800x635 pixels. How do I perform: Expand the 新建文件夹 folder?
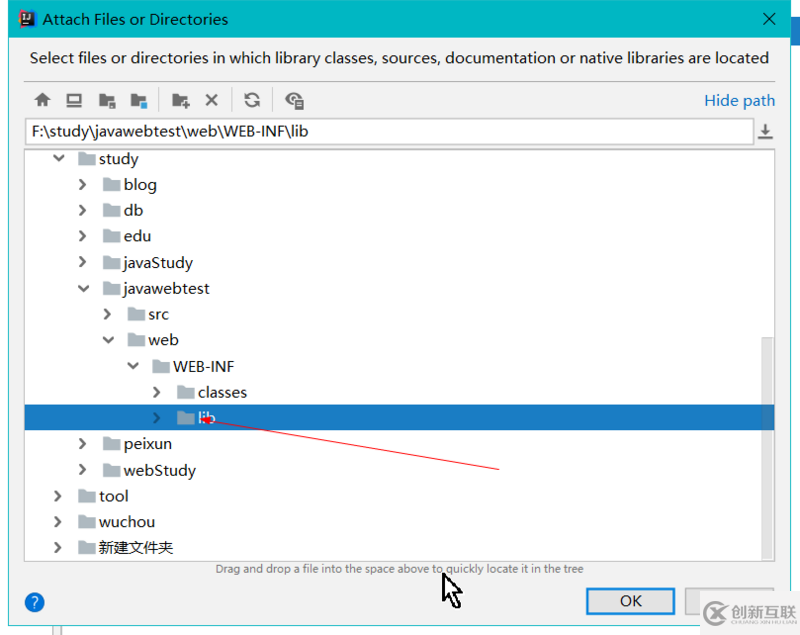(58, 548)
